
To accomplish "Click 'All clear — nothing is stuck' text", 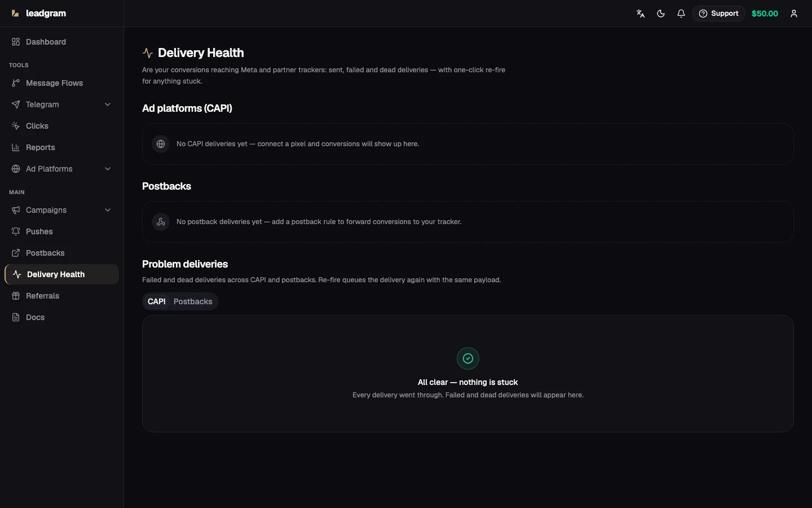I will click(x=468, y=382).
